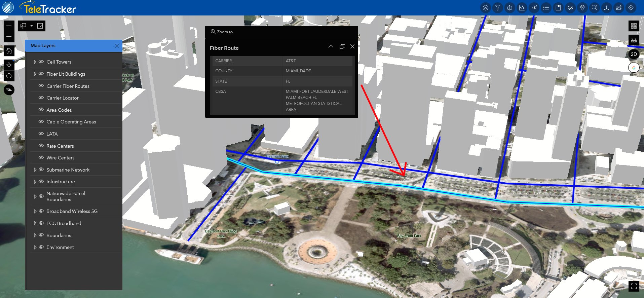Expand the FCC Broadband layer group
This screenshot has height=298, width=644.
(x=35, y=223)
